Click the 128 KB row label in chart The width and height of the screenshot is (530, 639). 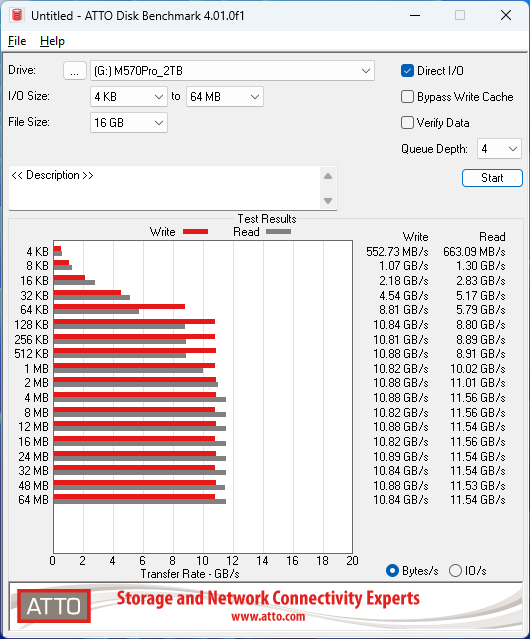pos(31,325)
